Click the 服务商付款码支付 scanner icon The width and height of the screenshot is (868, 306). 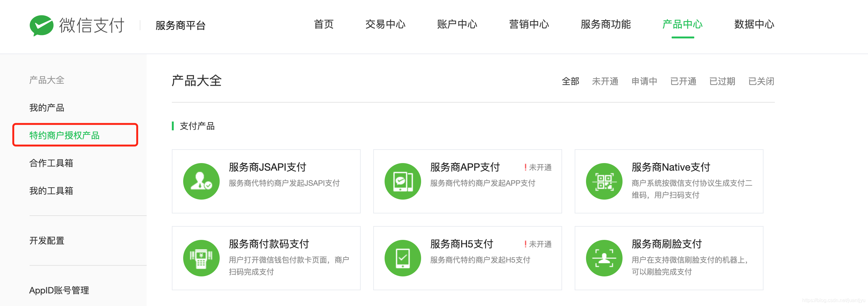click(201, 258)
